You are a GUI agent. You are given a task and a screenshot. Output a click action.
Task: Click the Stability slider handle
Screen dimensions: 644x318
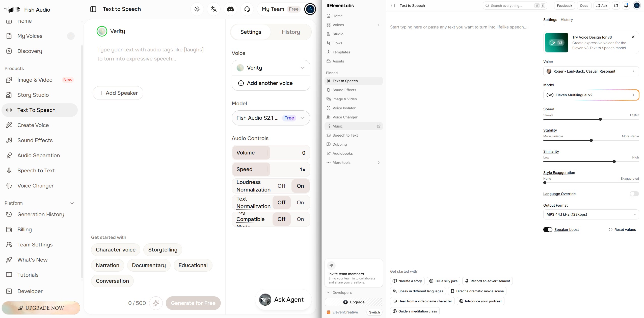coord(591,140)
